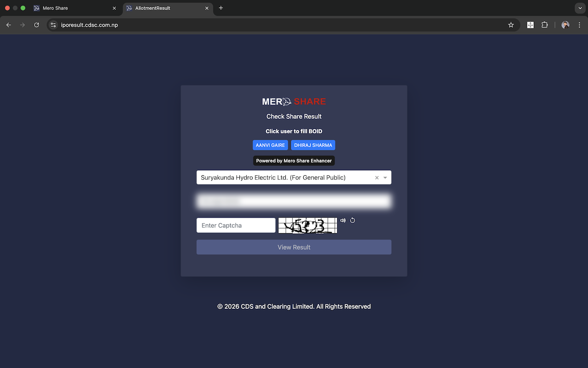This screenshot has width=588, height=368.
Task: Click the Powered by Mero Share Enhancer badge
Action: tap(294, 161)
